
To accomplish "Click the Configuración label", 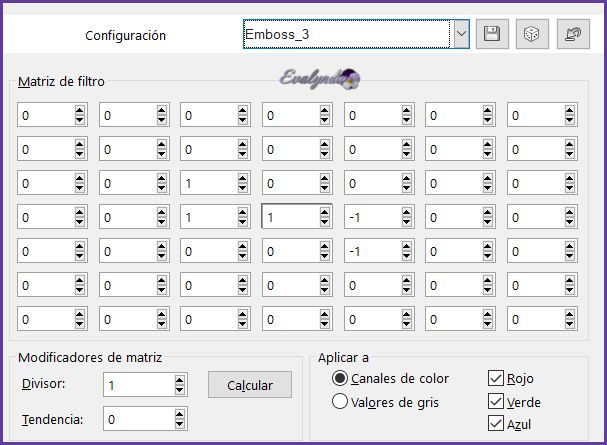I will pos(125,36).
